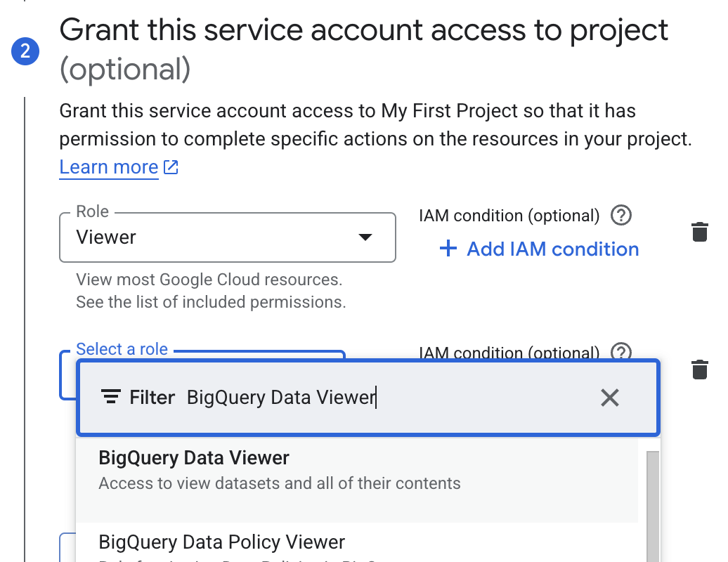Select the BigQuery Data Viewer role
This screenshot has height=562, width=728.
tap(357, 479)
